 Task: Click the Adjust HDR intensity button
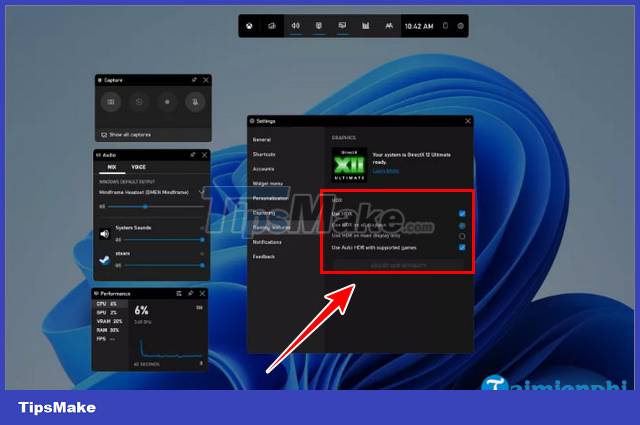click(399, 265)
